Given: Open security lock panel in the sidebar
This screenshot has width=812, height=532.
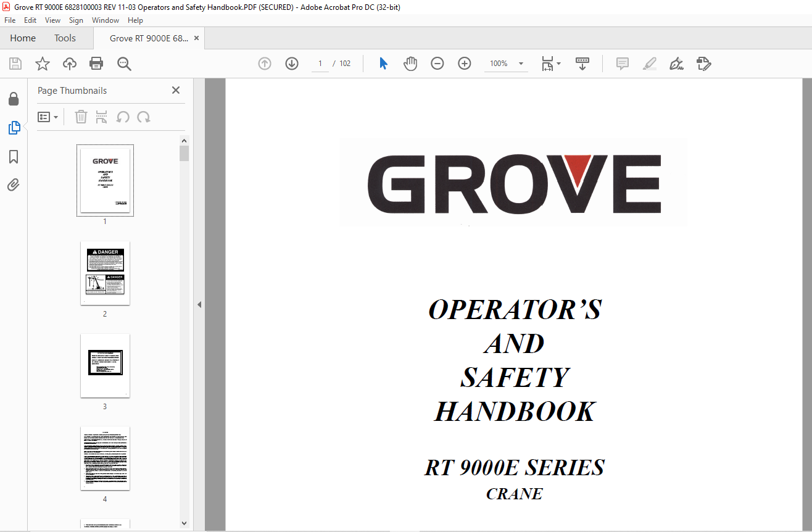Looking at the screenshot, I should [x=14, y=99].
